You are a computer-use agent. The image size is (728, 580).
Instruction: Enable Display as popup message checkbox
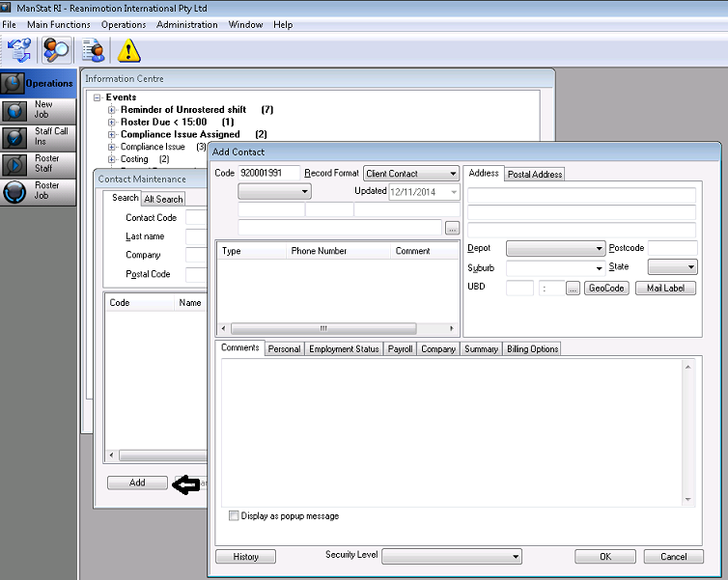coord(234,516)
